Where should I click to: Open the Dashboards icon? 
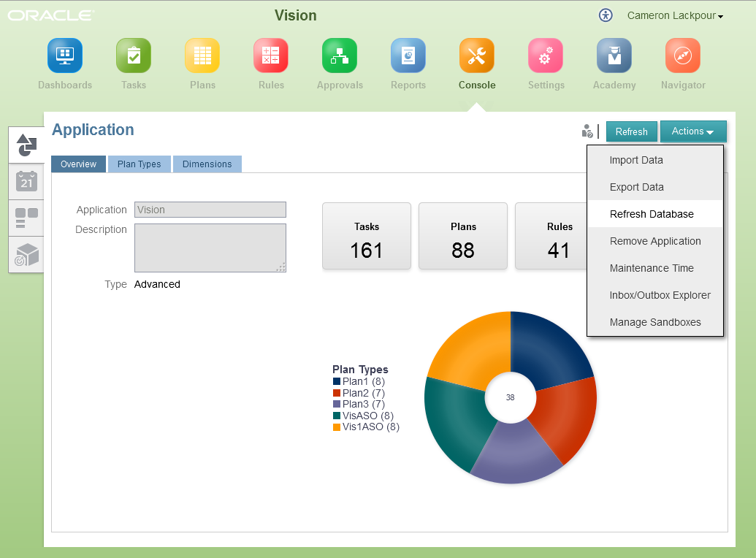coord(64,56)
